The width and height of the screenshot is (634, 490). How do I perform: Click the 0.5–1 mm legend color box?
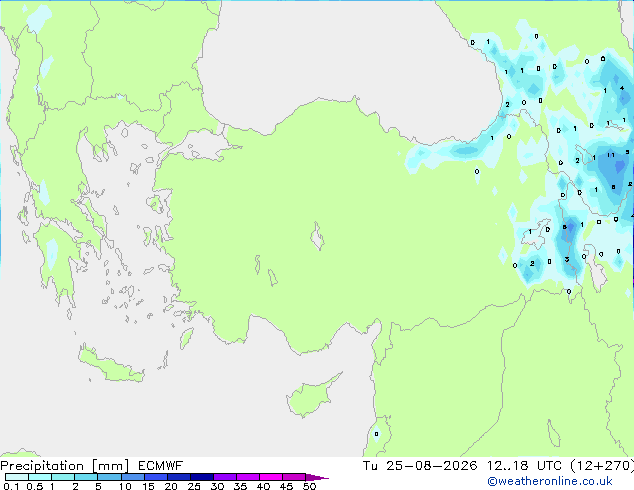point(40,477)
